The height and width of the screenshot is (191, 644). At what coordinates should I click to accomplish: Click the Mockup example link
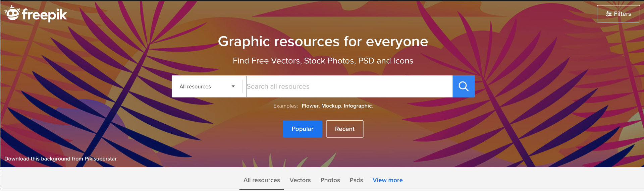pyautogui.click(x=331, y=106)
